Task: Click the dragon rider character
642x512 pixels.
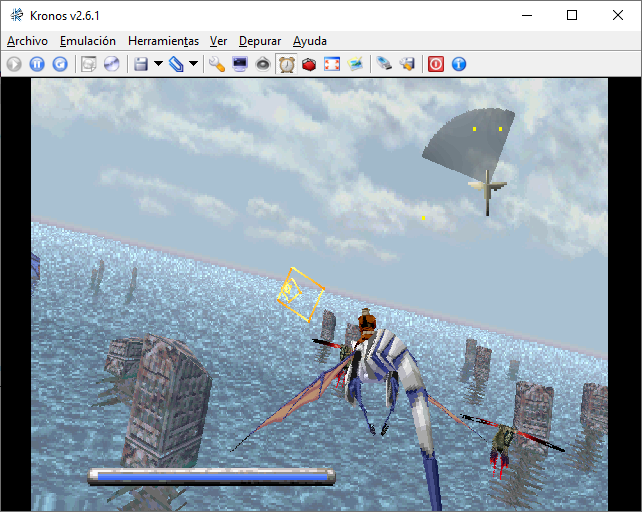Action: pyautogui.click(x=367, y=324)
